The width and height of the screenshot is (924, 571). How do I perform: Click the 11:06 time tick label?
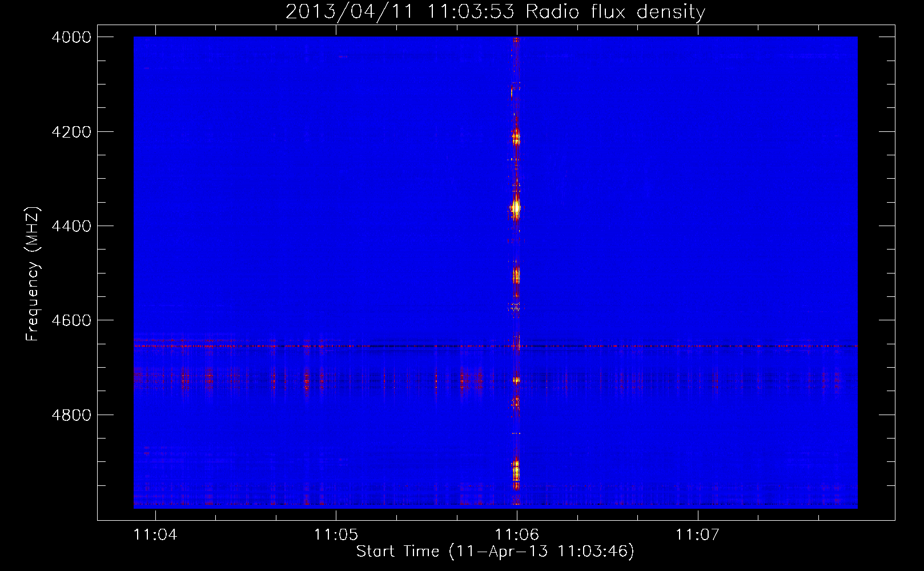pos(517,535)
